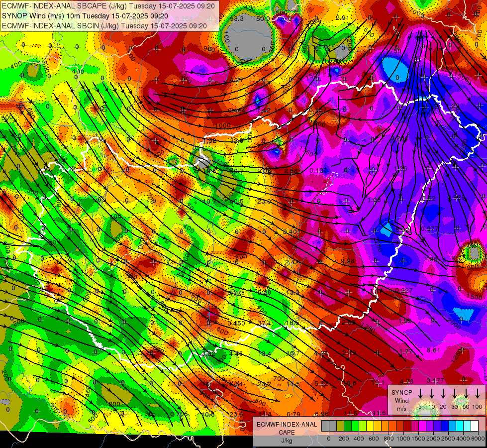Click the ECMWF-INDEX-ANAL CAPE legend label
Image resolution: width=487 pixels, height=448 pixels.
tap(287, 428)
